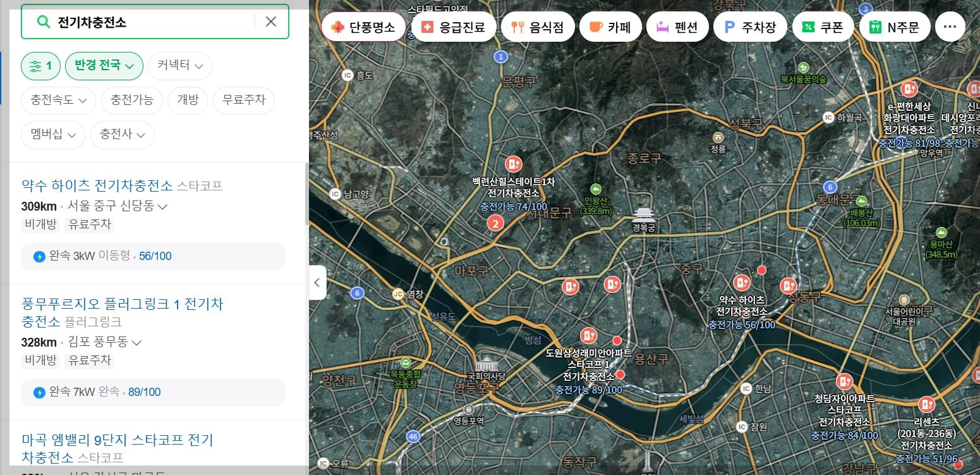980x475 pixels.
Task: Select the 음식점 category chip
Action: point(538,27)
